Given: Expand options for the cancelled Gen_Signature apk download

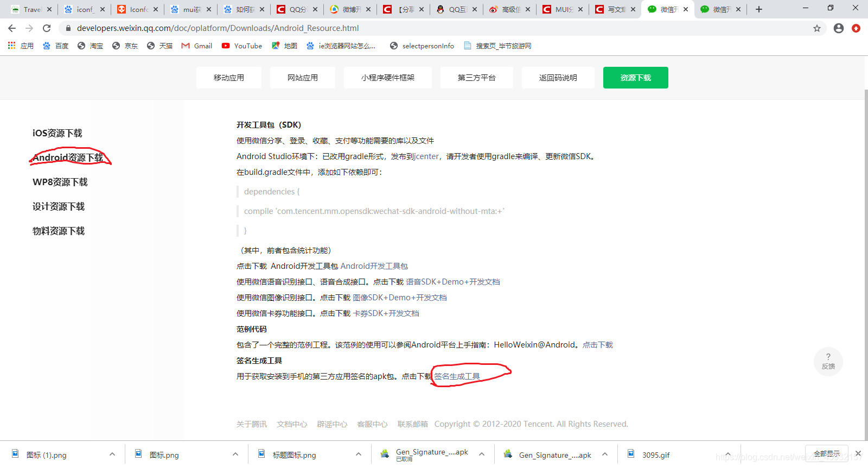Looking at the screenshot, I should click(482, 455).
